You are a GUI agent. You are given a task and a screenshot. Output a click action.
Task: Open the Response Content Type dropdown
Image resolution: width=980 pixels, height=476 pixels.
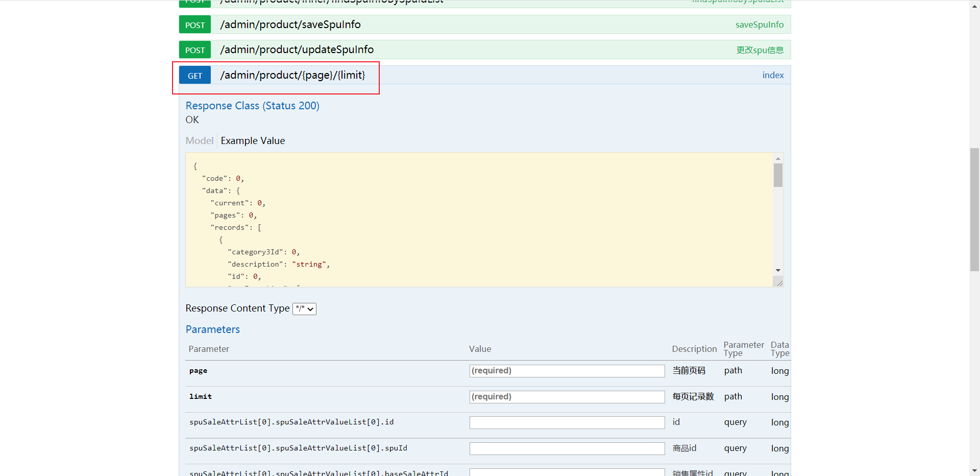[x=304, y=308]
